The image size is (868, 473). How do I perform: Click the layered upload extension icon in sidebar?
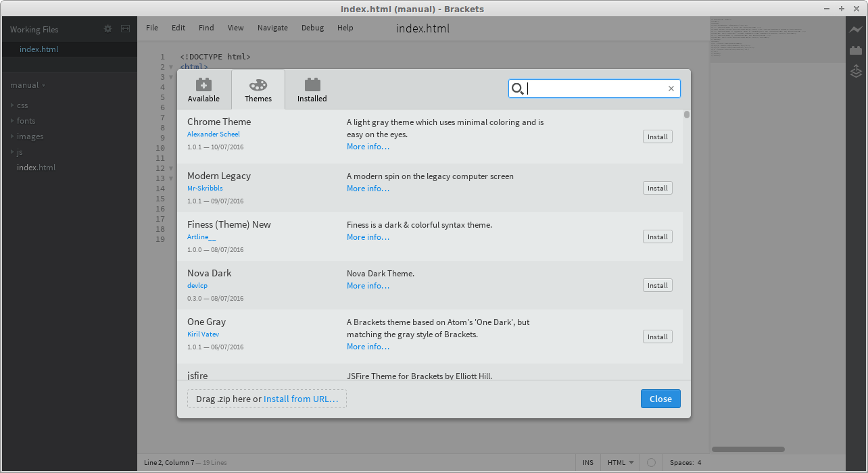(x=856, y=70)
